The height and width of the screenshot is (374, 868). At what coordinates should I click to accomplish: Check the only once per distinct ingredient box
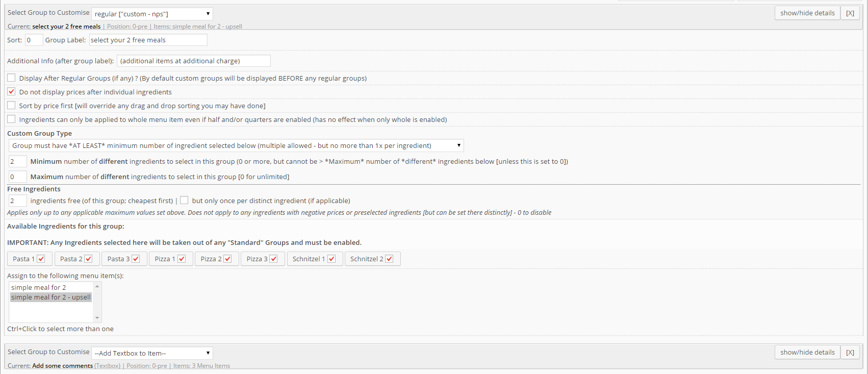pos(184,200)
